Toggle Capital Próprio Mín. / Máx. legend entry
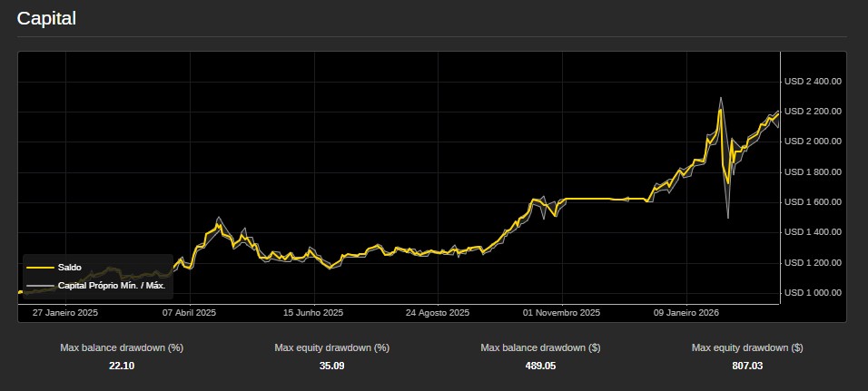Image resolution: width=868 pixels, height=391 pixels. click(x=111, y=286)
